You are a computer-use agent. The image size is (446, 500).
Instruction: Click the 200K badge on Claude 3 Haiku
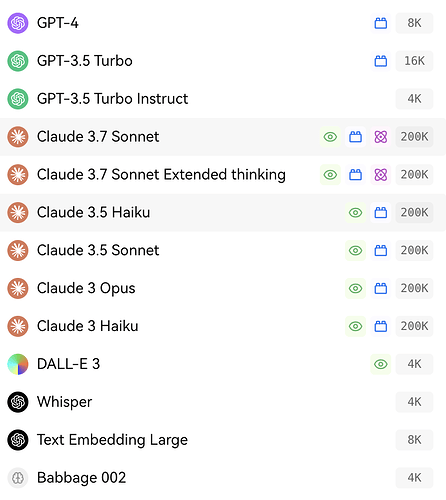[x=414, y=326]
